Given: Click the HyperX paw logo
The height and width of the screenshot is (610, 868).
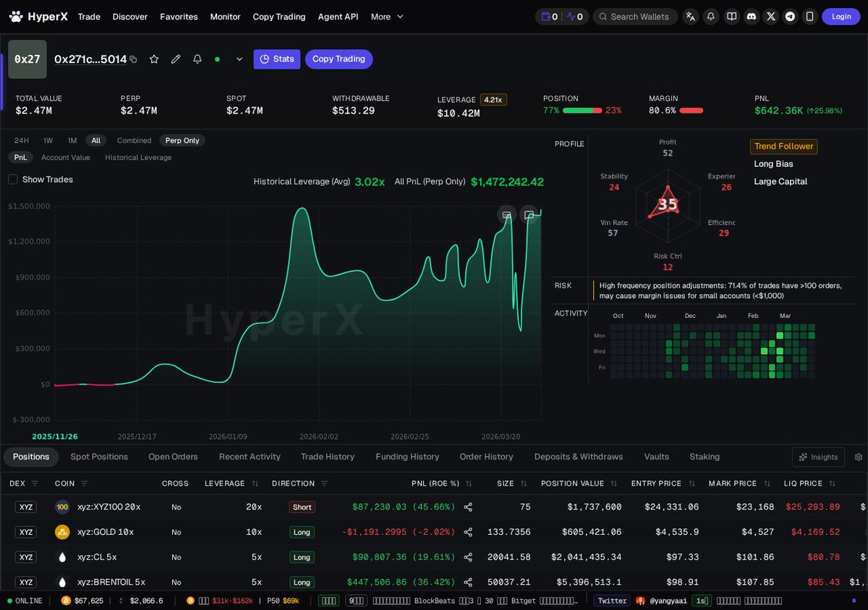Looking at the screenshot, I should pyautogui.click(x=16, y=17).
